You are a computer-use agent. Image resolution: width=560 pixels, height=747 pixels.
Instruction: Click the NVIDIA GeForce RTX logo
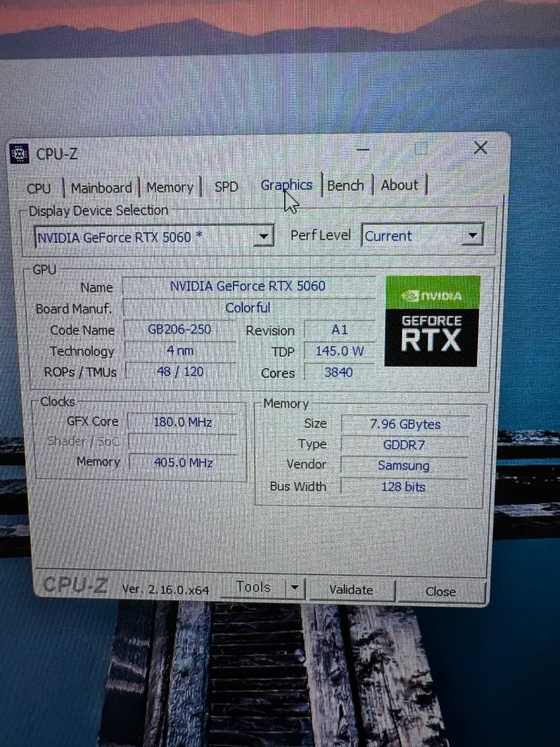pos(432,321)
